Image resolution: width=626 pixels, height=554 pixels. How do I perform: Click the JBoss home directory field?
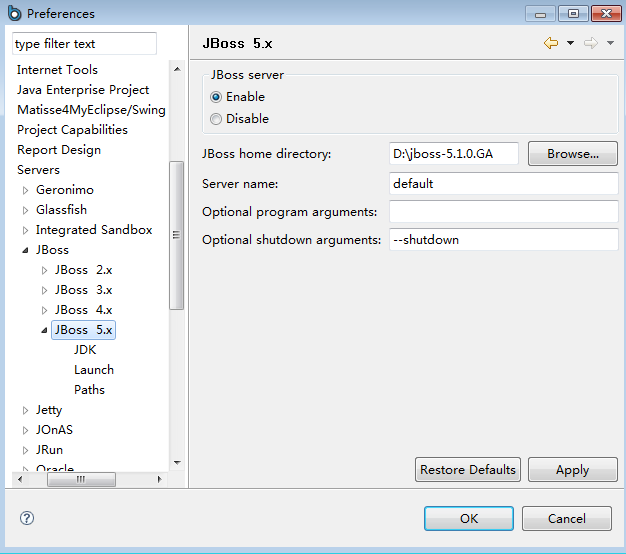pos(454,154)
